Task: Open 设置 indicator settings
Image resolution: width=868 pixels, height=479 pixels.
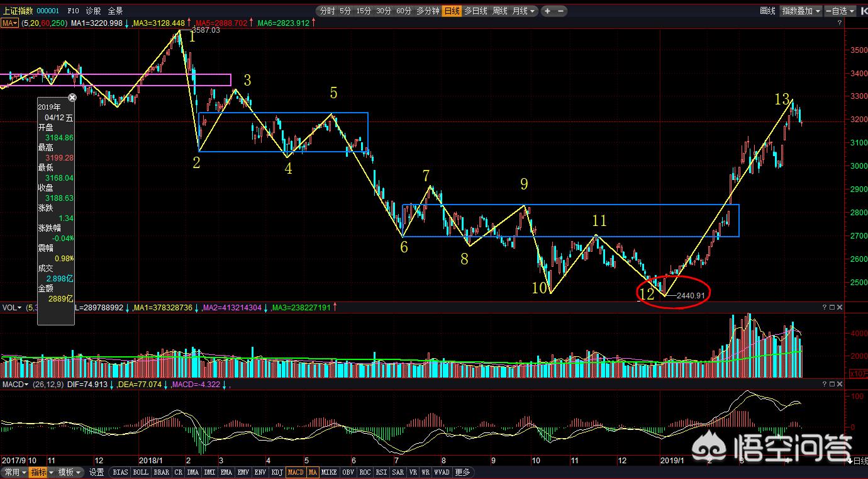Action: tap(96, 472)
